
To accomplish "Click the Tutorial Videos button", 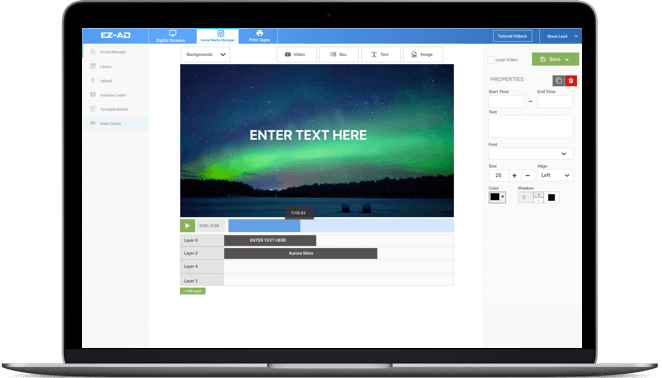I will tap(512, 36).
